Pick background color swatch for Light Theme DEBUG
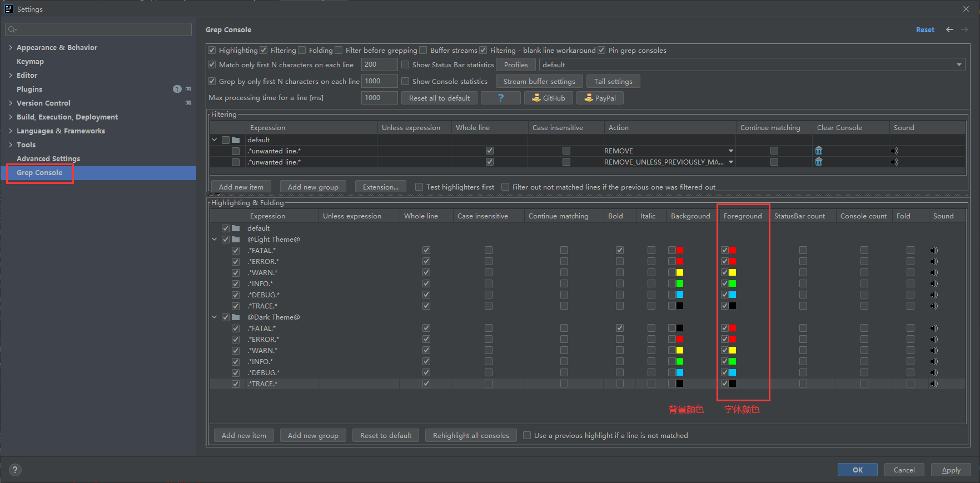 680,295
